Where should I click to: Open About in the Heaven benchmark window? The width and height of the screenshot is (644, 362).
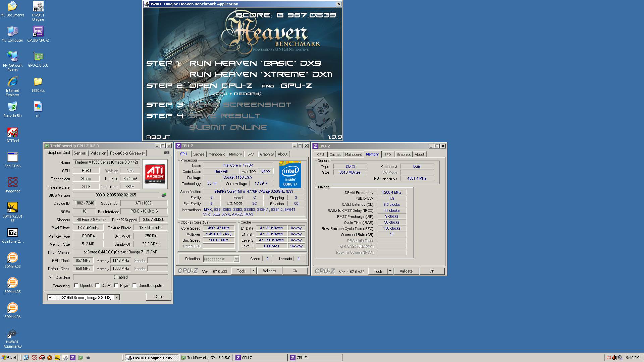[x=158, y=137]
